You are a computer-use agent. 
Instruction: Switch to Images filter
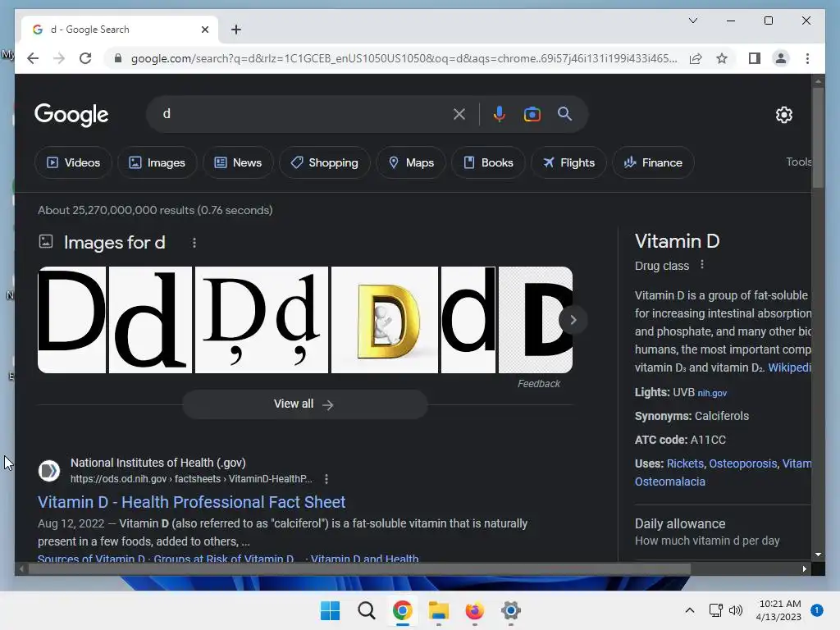click(x=157, y=162)
